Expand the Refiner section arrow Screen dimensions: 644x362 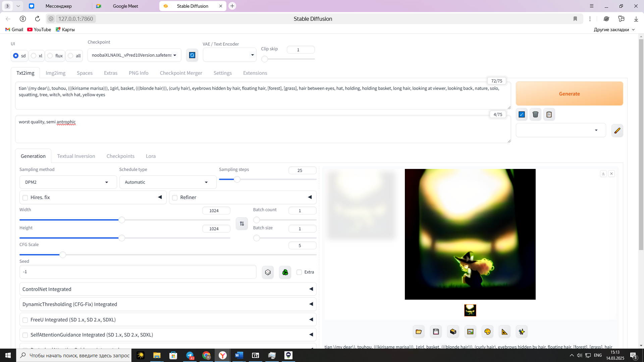(x=310, y=197)
